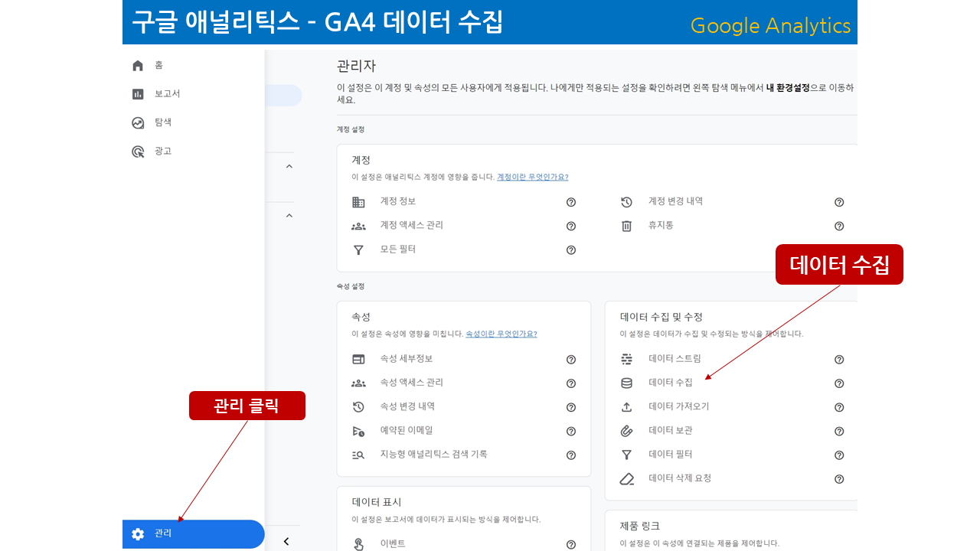The height and width of the screenshot is (551, 980).
Task: Click the eraser icon for 데이터 삭제 요청
Action: tap(626, 479)
